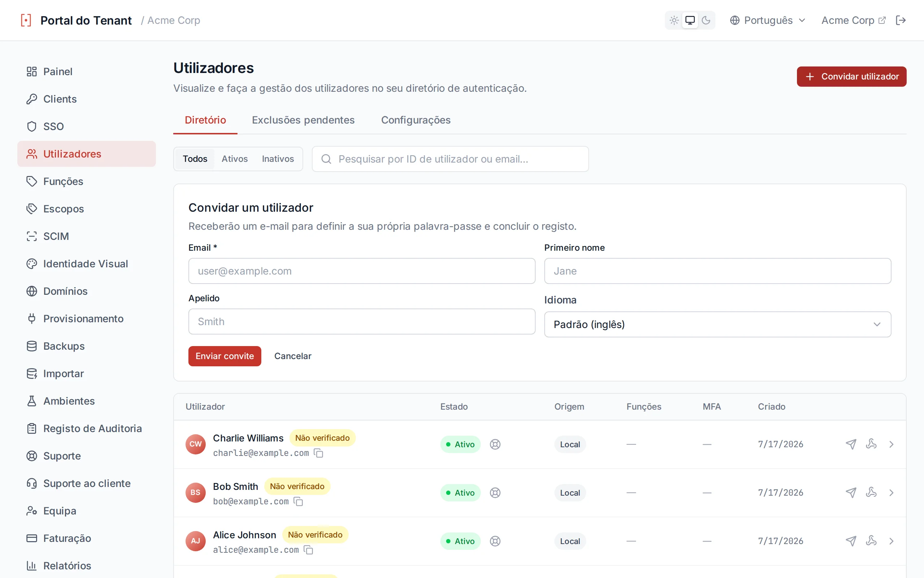The width and height of the screenshot is (924, 578).
Task: Open the Acme Corp external link
Action: pyautogui.click(x=853, y=20)
